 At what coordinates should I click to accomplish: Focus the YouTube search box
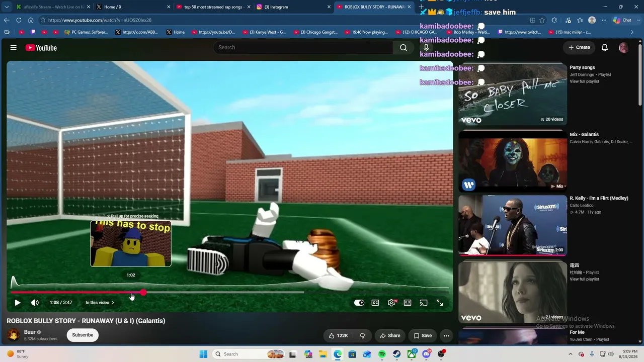(x=303, y=47)
